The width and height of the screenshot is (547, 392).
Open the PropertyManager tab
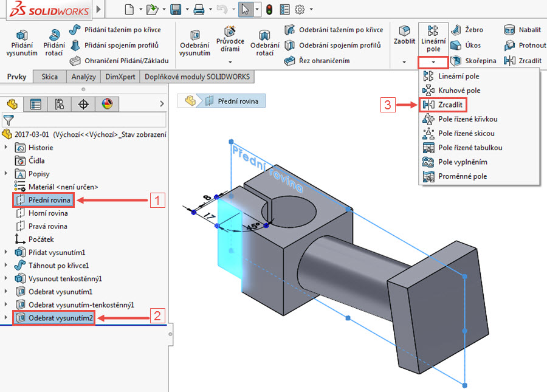[36, 104]
